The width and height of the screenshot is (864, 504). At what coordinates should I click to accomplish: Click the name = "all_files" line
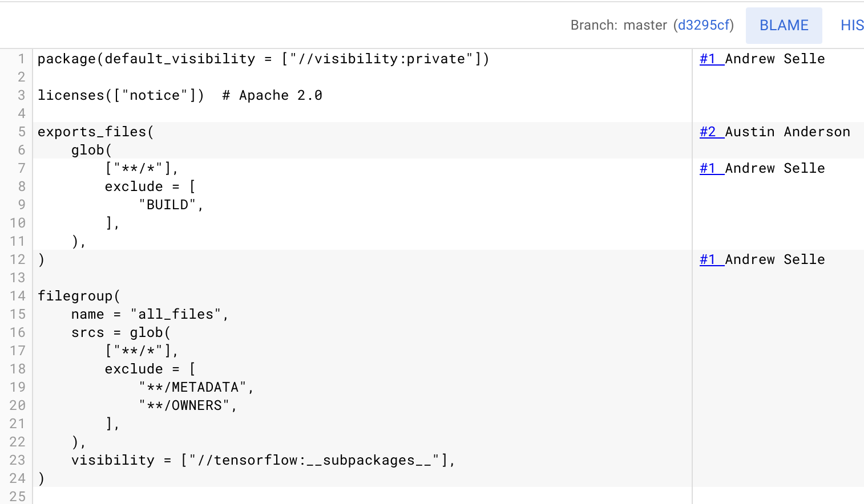(x=150, y=314)
